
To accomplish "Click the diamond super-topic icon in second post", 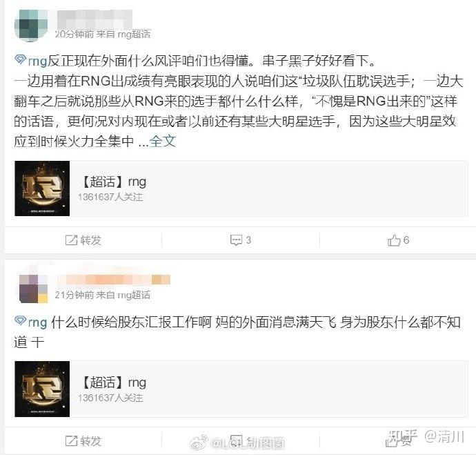I will tap(20, 320).
